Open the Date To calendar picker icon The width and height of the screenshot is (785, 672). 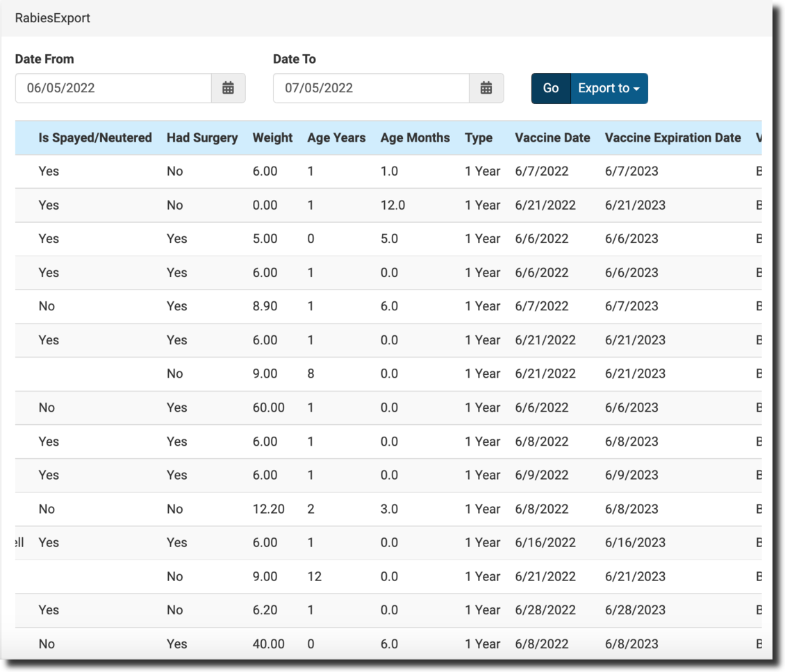(x=486, y=88)
